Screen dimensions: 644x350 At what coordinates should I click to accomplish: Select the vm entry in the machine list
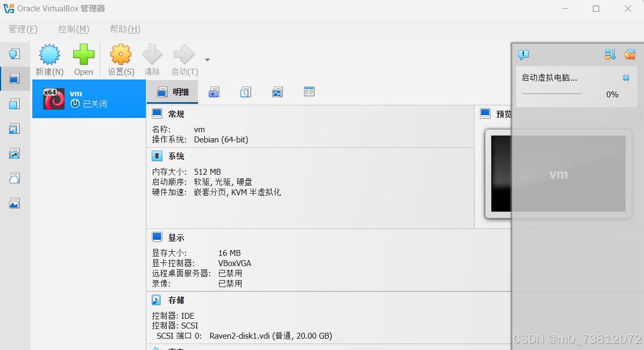click(x=89, y=99)
